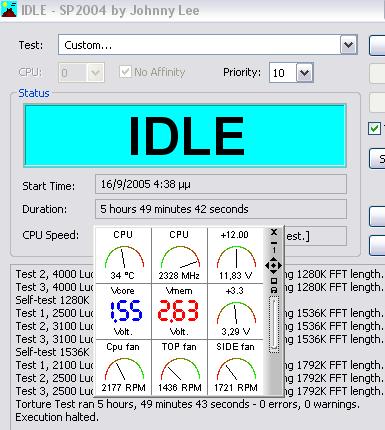Close the hardware monitor overlay panel
The height and width of the screenshot is (430, 385).
[274, 232]
